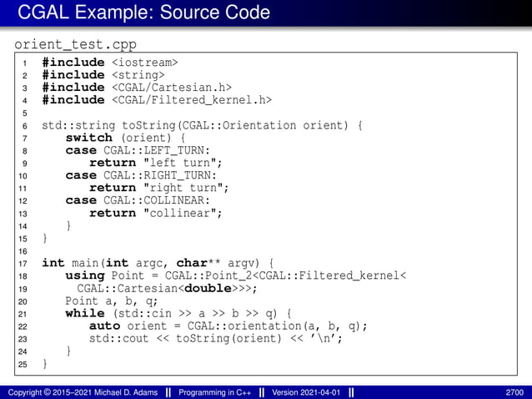Click the return "collinear" statement

tap(156, 213)
